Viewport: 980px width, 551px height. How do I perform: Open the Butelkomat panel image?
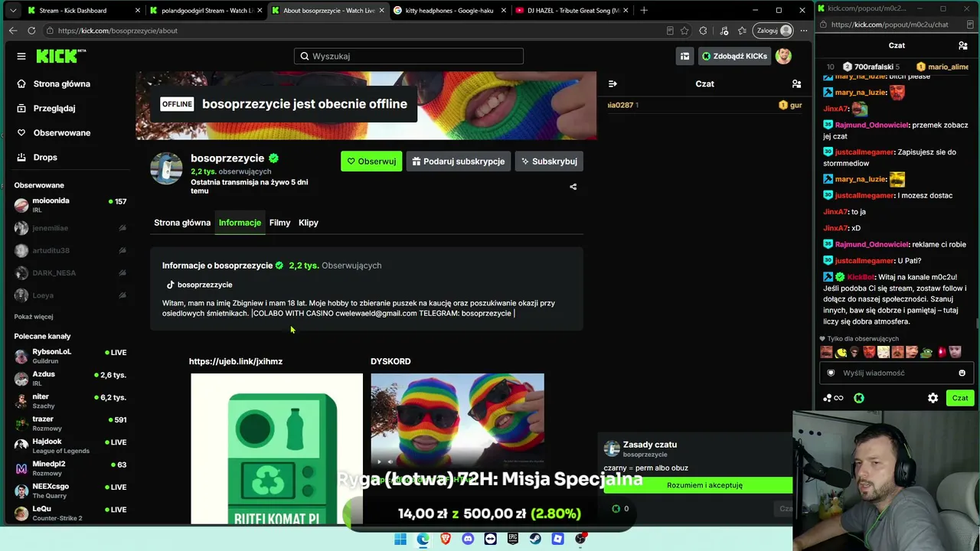click(276, 448)
